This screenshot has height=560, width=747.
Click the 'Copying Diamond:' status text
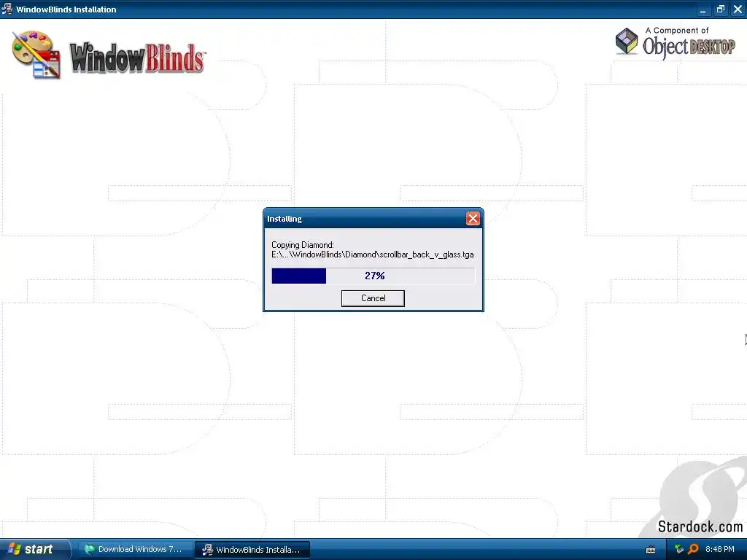(x=303, y=245)
